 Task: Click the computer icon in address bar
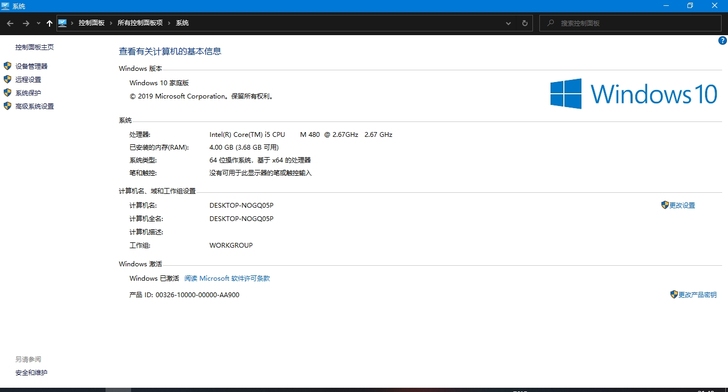[63, 23]
